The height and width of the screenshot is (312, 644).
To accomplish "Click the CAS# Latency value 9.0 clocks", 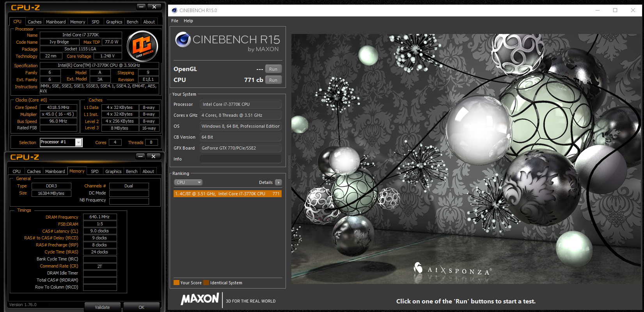I will point(100,231).
